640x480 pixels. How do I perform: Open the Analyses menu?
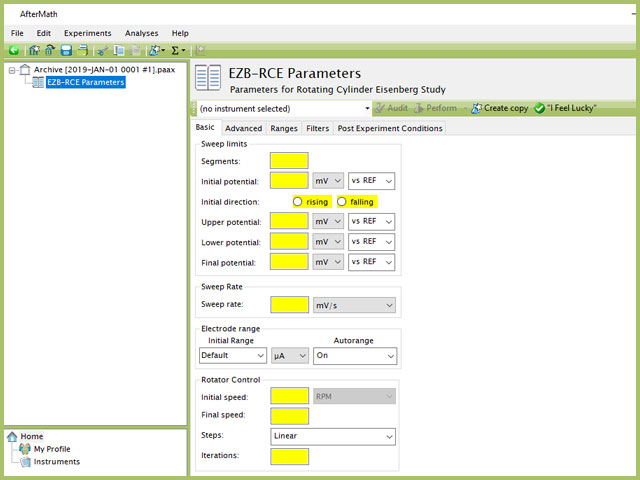[141, 33]
